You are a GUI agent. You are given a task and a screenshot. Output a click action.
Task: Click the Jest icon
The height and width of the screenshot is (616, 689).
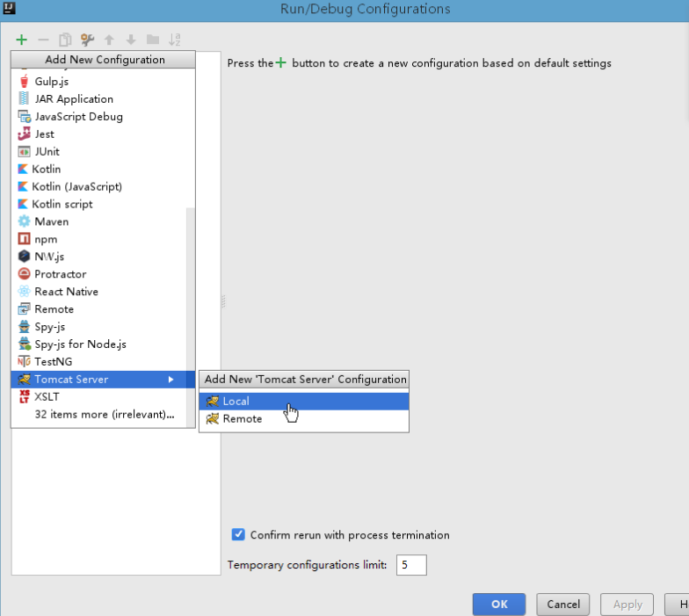(25, 134)
